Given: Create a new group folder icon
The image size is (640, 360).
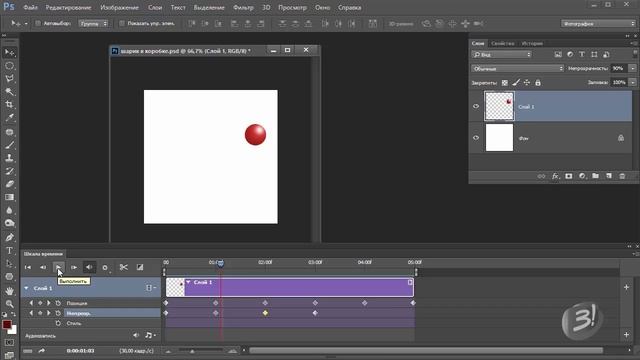Looking at the screenshot, I should coord(596,176).
